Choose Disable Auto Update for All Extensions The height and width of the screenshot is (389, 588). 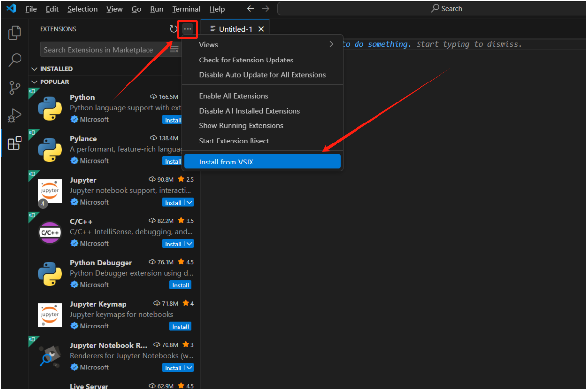262,75
